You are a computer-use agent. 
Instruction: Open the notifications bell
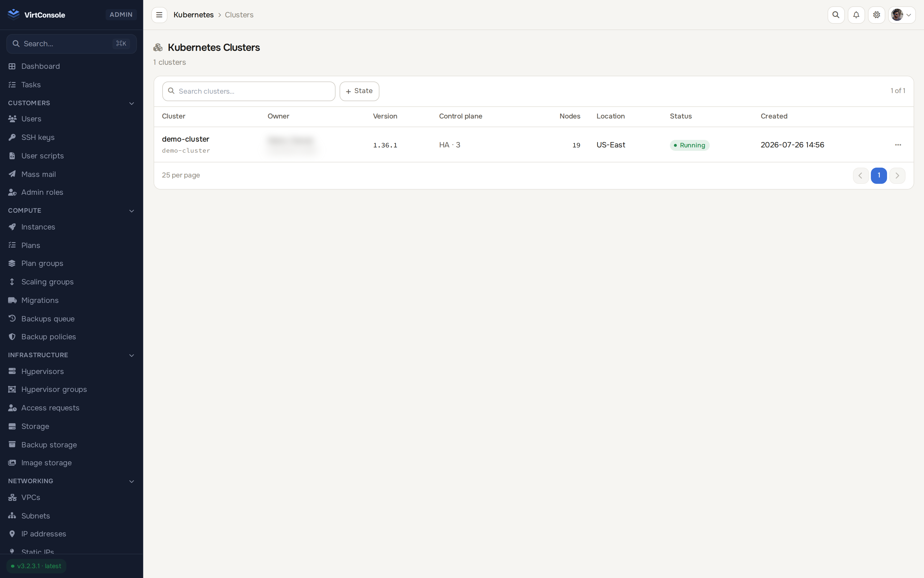click(856, 15)
